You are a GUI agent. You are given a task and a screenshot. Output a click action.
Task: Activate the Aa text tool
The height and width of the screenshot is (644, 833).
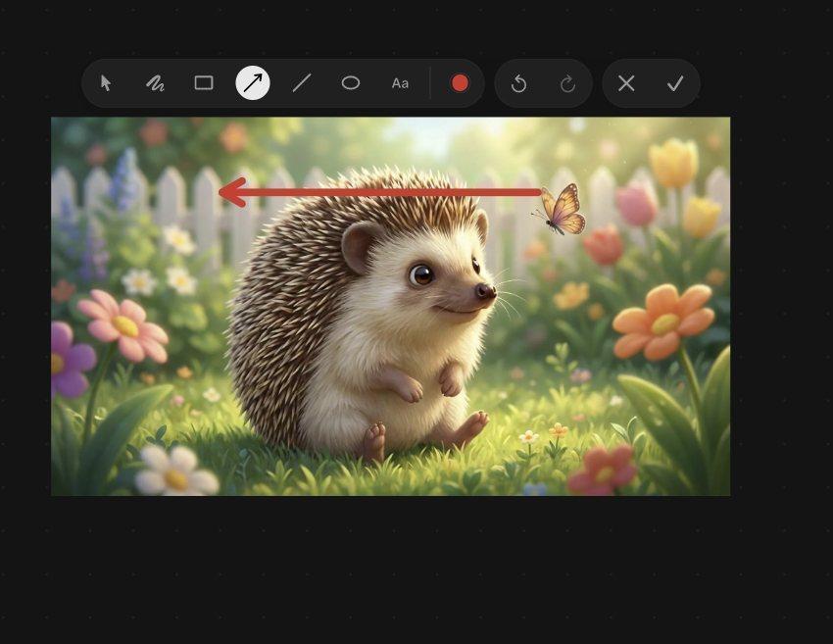(400, 83)
